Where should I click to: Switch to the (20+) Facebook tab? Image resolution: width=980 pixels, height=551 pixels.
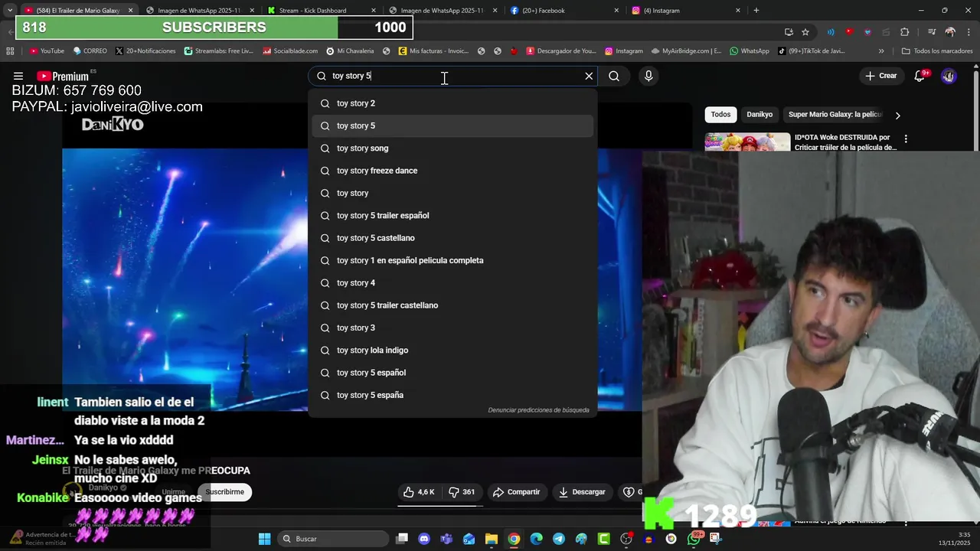(563, 11)
